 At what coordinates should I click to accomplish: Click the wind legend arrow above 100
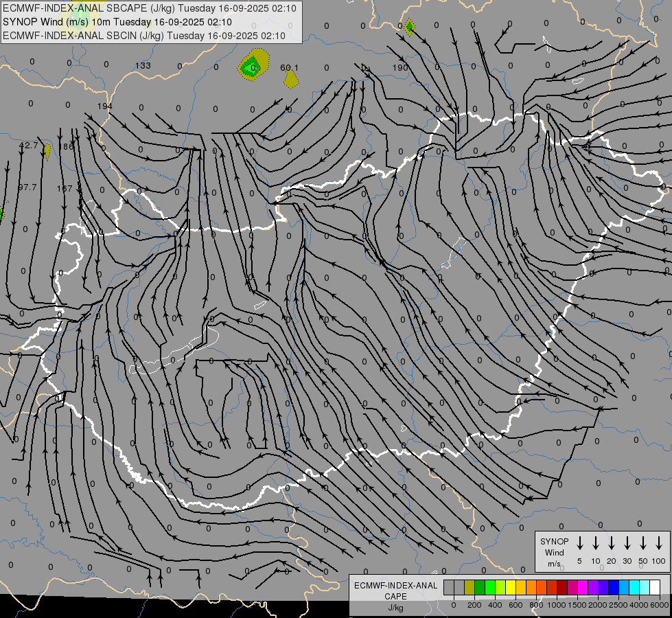659,543
